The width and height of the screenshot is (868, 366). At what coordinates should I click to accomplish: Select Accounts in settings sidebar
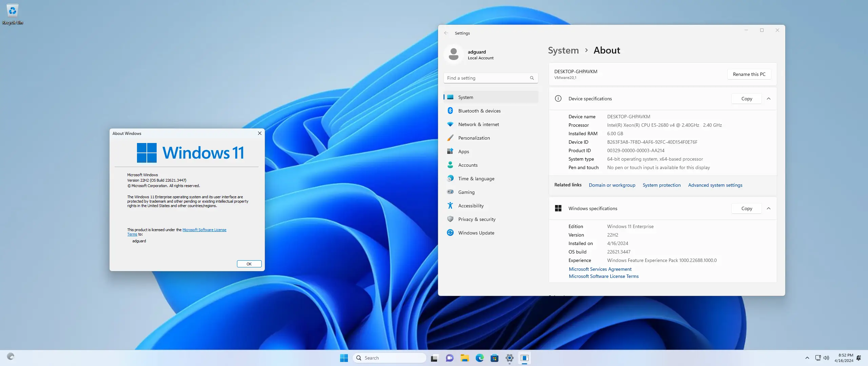[x=468, y=165]
